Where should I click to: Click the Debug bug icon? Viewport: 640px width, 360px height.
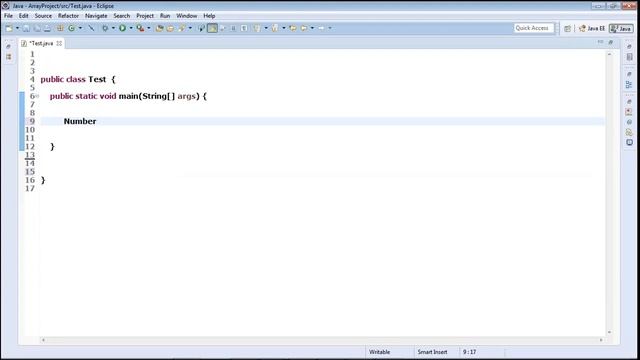(x=105, y=28)
